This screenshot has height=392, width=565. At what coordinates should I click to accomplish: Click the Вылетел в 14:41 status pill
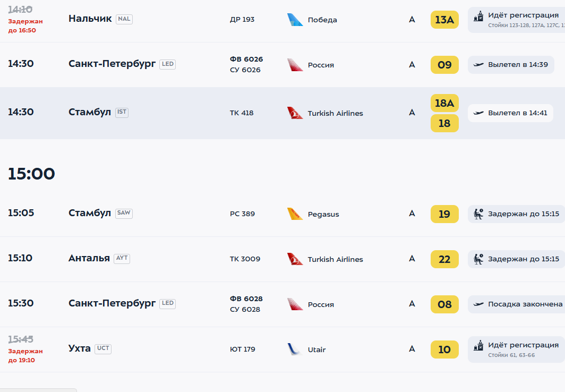(510, 113)
